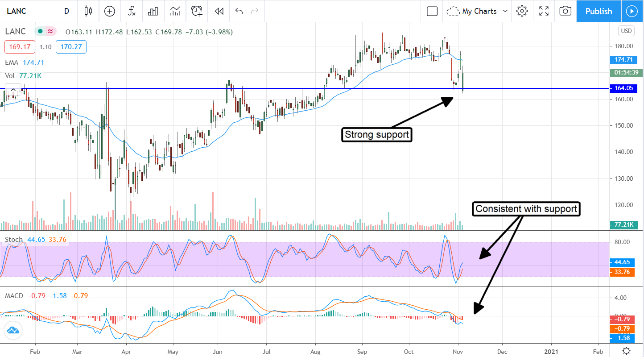Change the USD currency selector
The height and width of the screenshot is (357, 644).
coord(626,31)
